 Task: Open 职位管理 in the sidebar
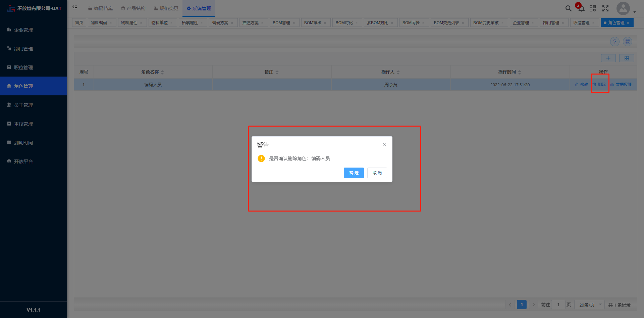[34, 67]
